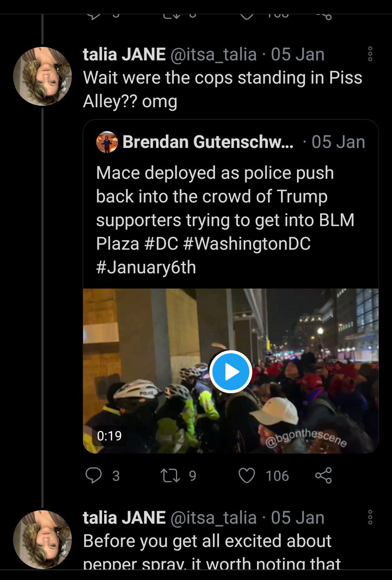Open more options on pepper spray tweet
Viewport: 392px width, 580px height.
coord(370,518)
